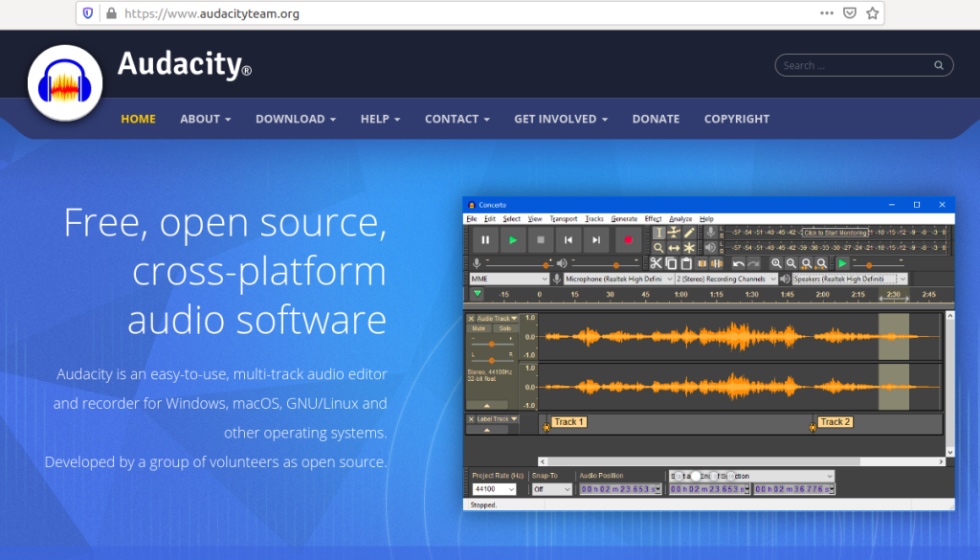Image resolution: width=980 pixels, height=560 pixels.
Task: Click the Zoom In icon
Action: coord(776,264)
